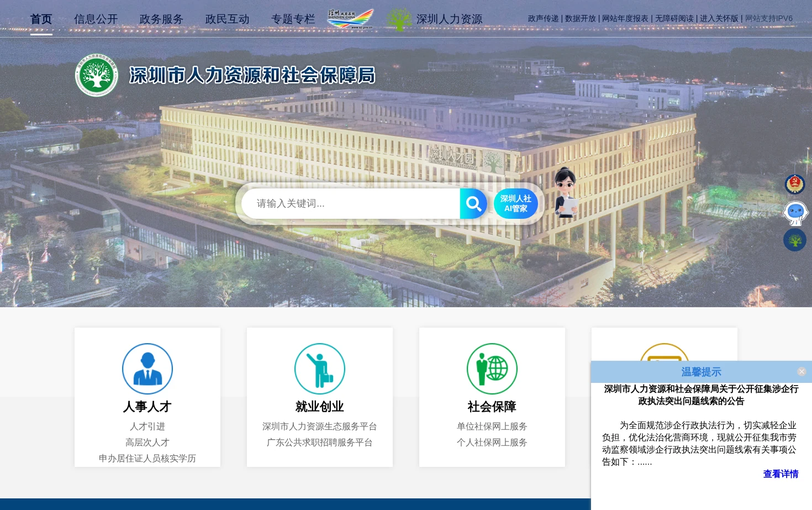Open the 政民互动 menu
Screen dimensions: 812x510
tap(227, 19)
